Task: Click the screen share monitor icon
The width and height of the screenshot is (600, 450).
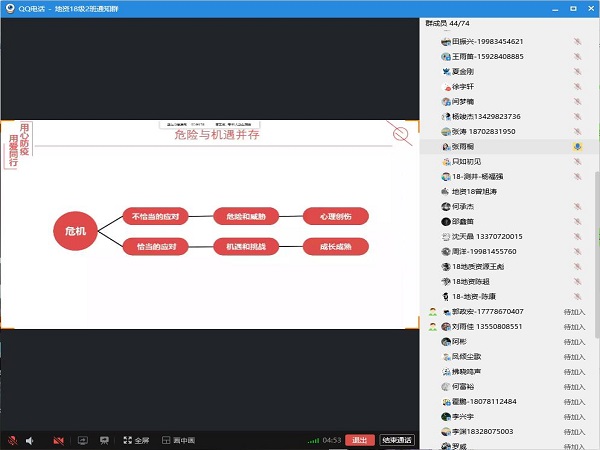Action: click(81, 440)
